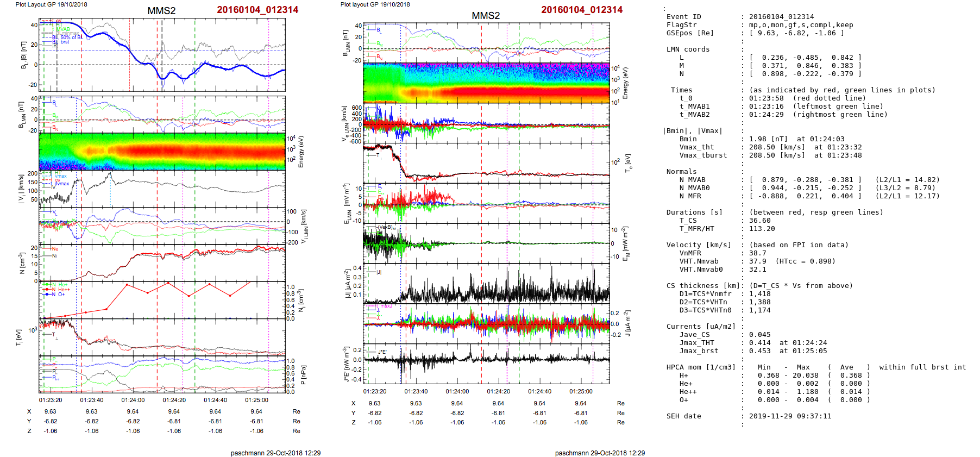Click the MMS2 title above the left plot
The width and height of the screenshot is (980, 457).
161,11
